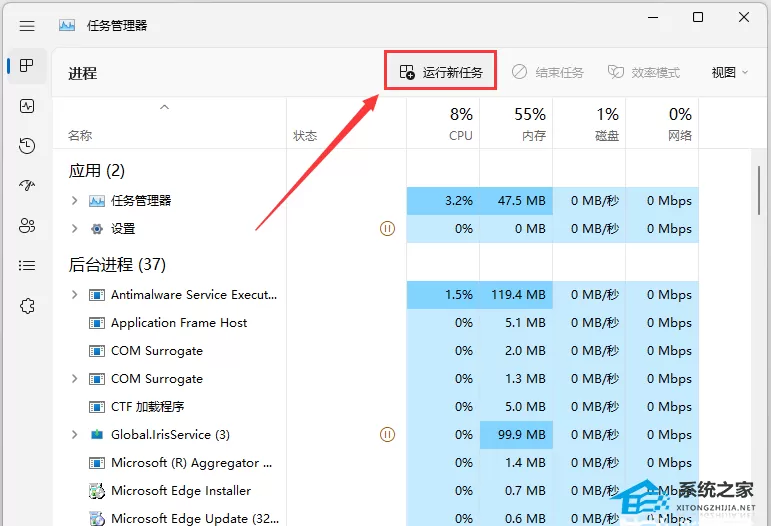Image resolution: width=771 pixels, height=526 pixels.
Task: Open the Performance sidebar icon
Action: (x=27, y=106)
